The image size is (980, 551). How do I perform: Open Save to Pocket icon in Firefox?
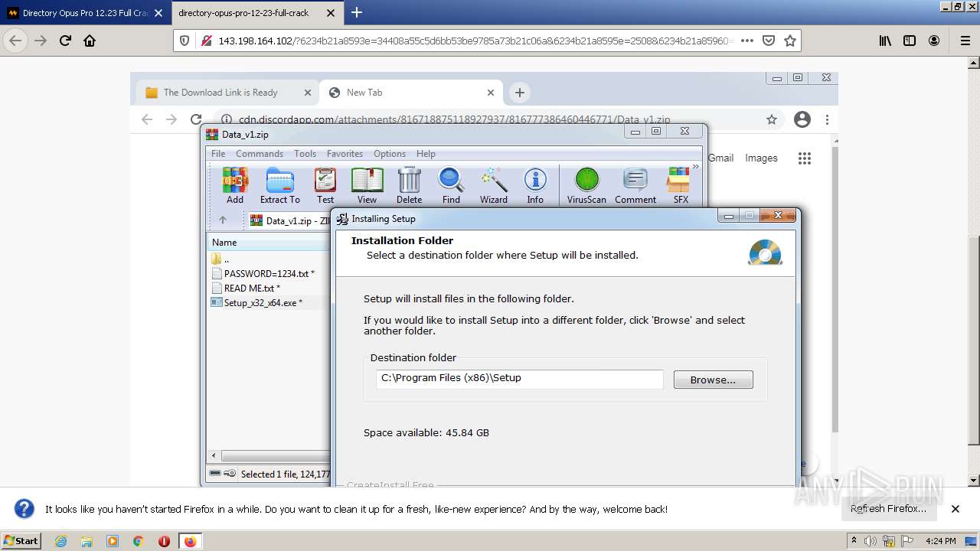(769, 41)
